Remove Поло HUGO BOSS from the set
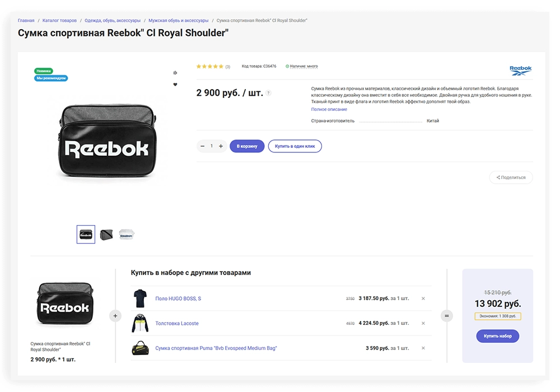The height and width of the screenshot is (392, 560). click(x=423, y=298)
